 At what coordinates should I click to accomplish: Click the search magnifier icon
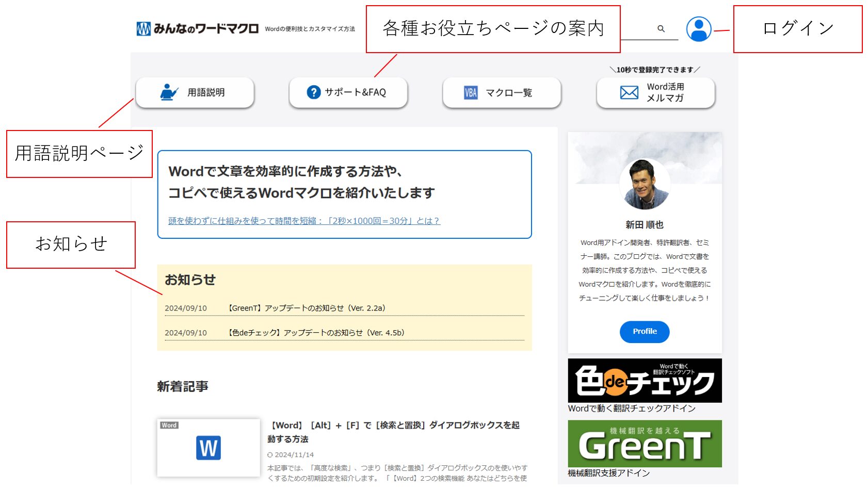click(661, 29)
